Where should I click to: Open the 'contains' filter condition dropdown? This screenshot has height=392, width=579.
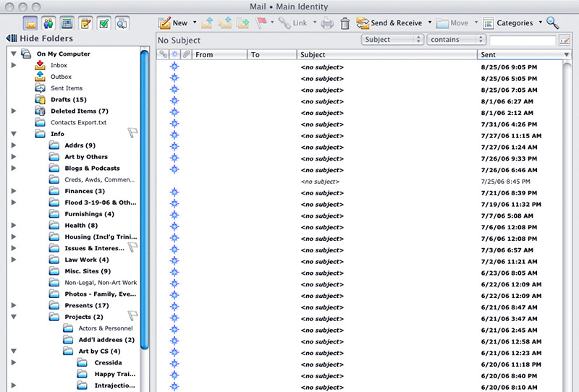click(456, 40)
